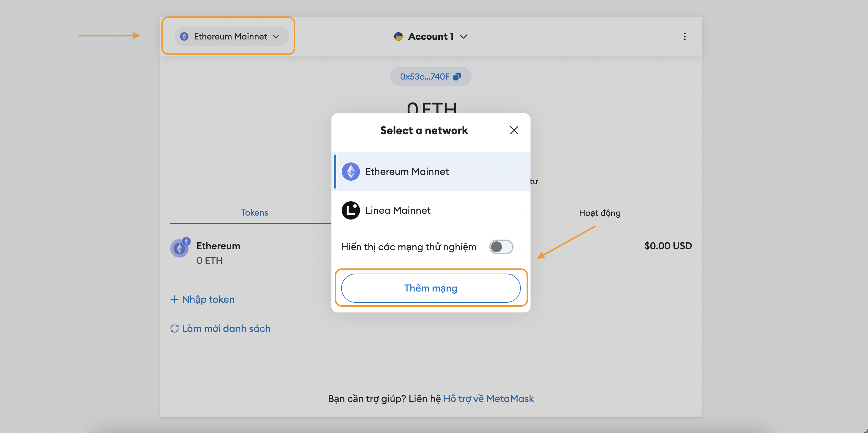The height and width of the screenshot is (433, 868).
Task: Select Linea Mainnet from the network list
Action: coord(398,210)
